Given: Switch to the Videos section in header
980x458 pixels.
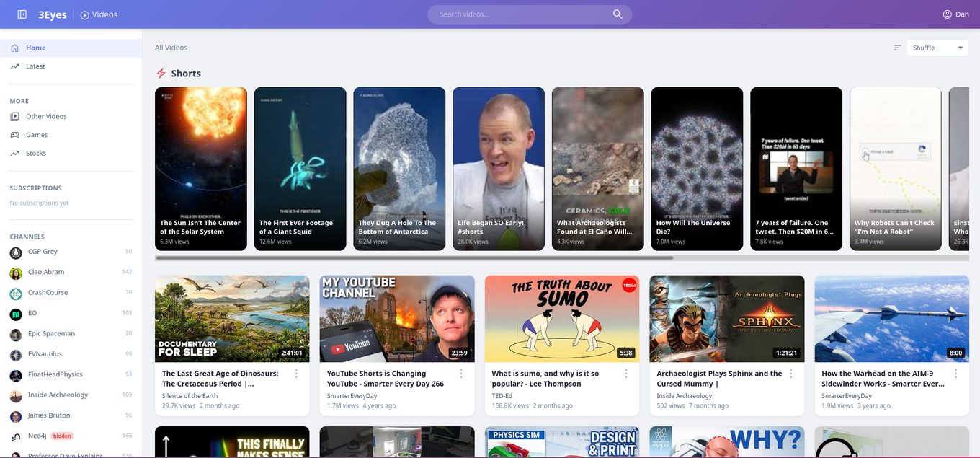Looking at the screenshot, I should pos(99,14).
